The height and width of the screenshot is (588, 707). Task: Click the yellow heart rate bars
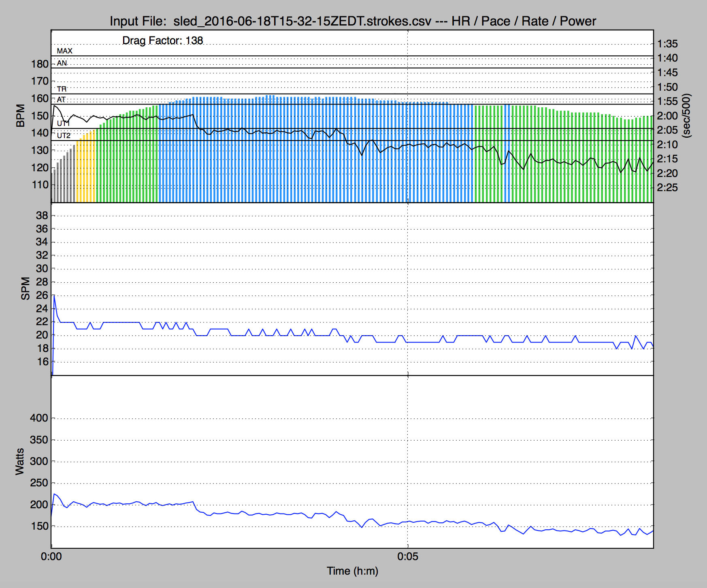point(86,170)
